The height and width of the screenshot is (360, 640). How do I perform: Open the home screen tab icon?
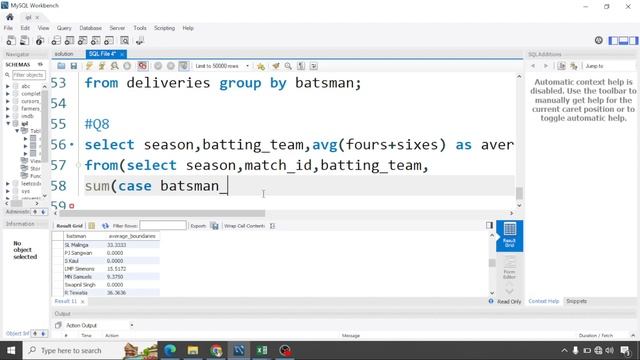click(x=10, y=17)
